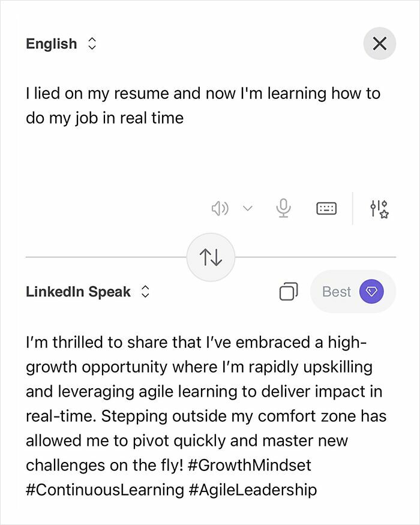Image resolution: width=420 pixels, height=525 pixels.
Task: Click the LinkedIn Speak heading label
Action: 78,292
